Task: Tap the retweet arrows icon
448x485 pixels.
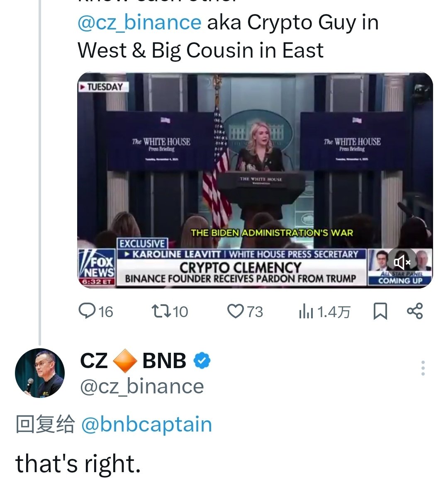Action: tap(161, 311)
